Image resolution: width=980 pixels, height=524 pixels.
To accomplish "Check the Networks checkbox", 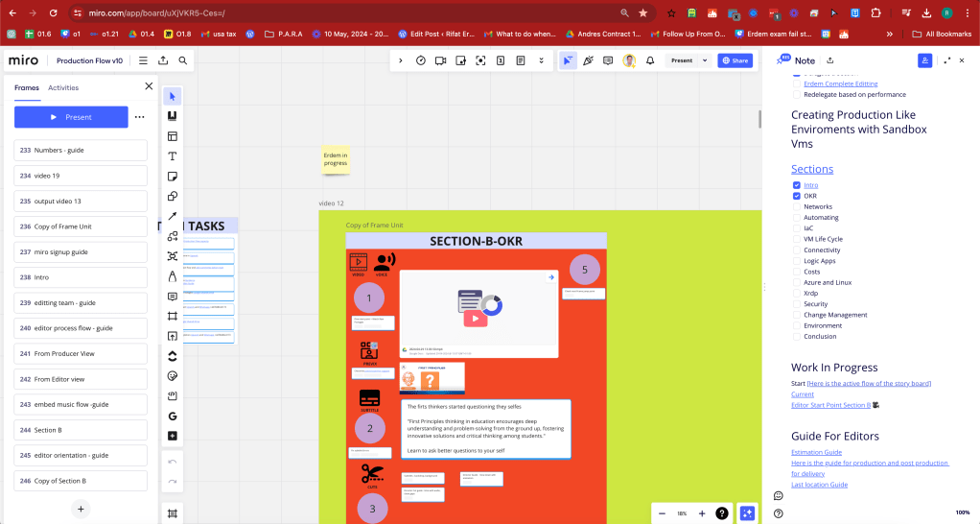I will 796,206.
